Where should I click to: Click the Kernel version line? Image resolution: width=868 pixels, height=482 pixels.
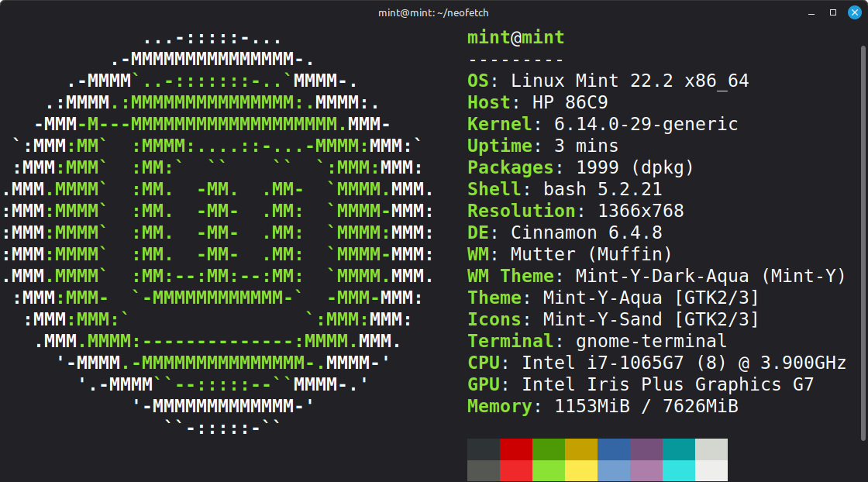(x=602, y=124)
